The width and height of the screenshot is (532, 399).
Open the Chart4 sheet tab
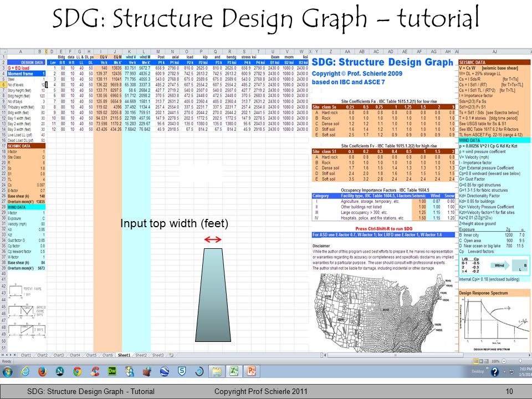(x=75, y=355)
